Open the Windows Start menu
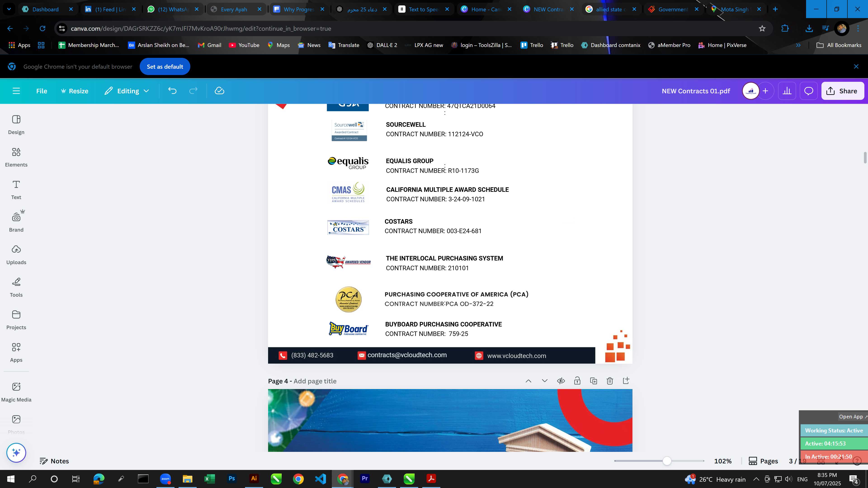 [11, 479]
